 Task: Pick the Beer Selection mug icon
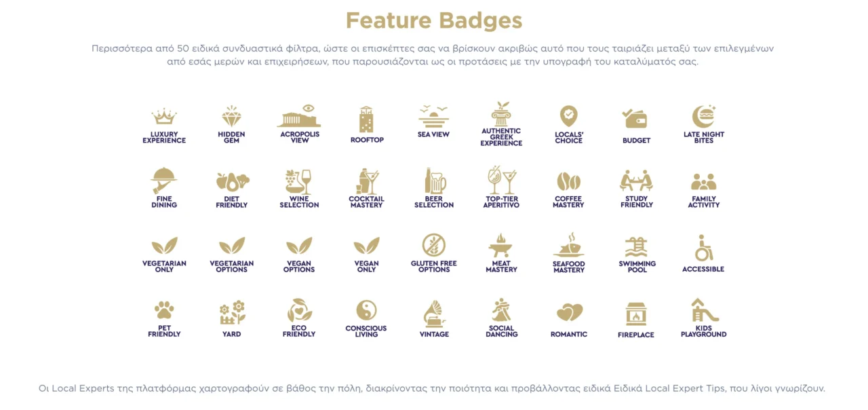434,181
